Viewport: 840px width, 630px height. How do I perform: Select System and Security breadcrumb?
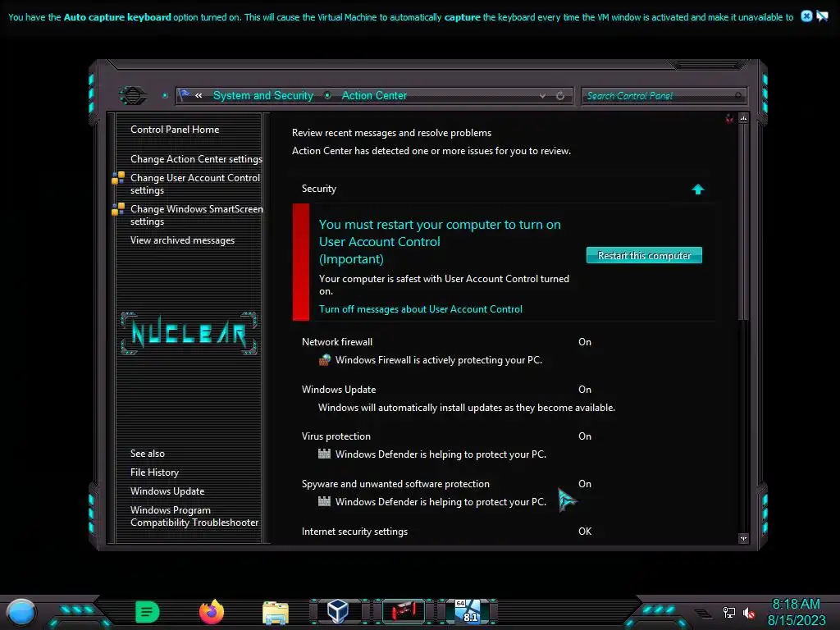pos(263,95)
